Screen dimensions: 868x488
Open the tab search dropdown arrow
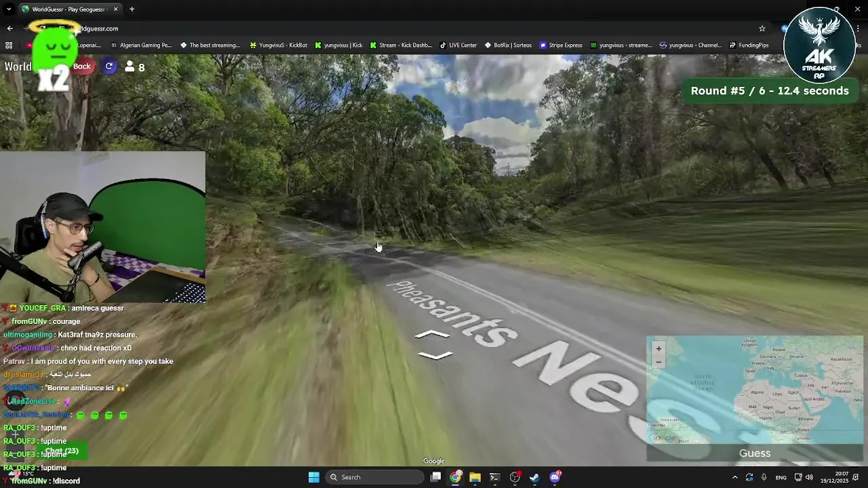click(x=9, y=9)
